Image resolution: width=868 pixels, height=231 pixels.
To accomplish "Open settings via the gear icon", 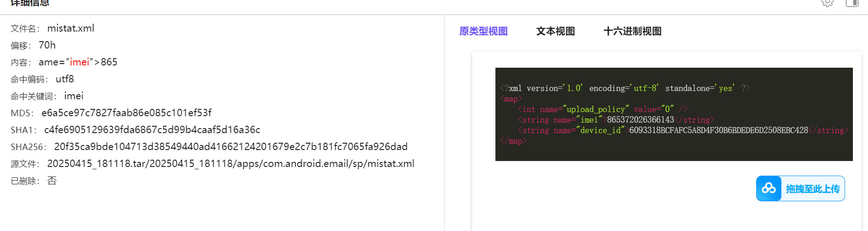I will 827,3.
